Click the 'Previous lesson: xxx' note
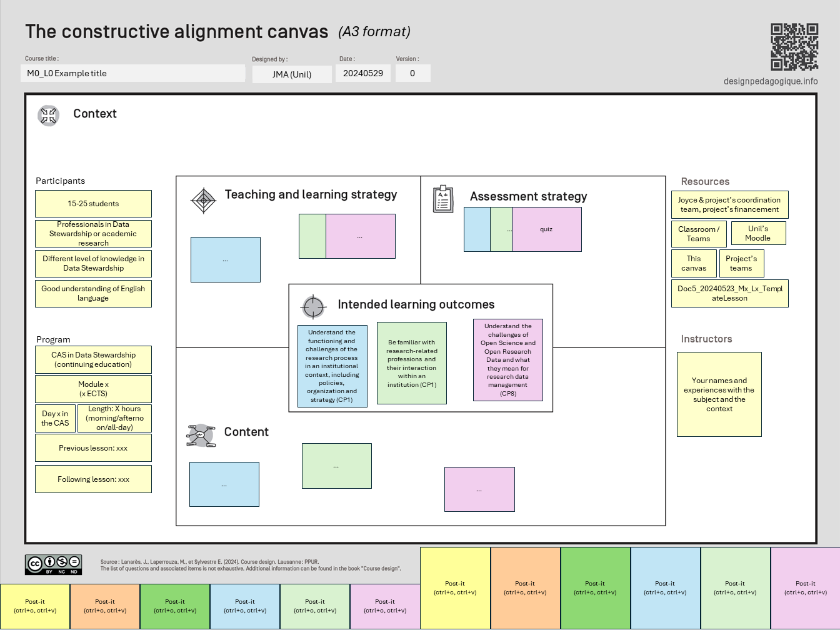The width and height of the screenshot is (840, 630). (93, 448)
